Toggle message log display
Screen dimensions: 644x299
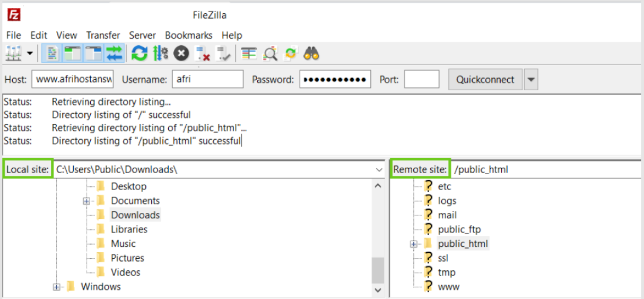point(52,53)
